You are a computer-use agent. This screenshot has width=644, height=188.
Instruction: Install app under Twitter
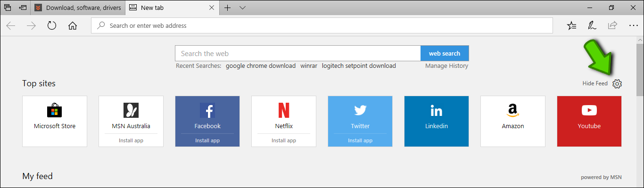(x=360, y=140)
